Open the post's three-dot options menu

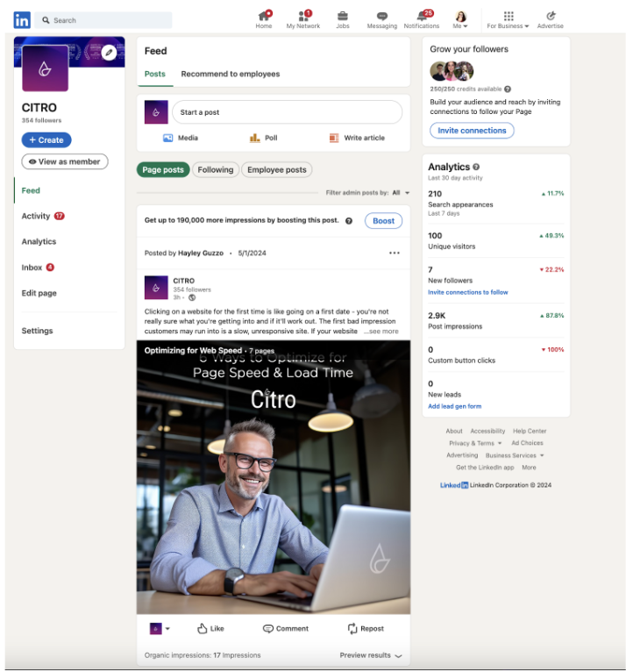[x=395, y=253]
